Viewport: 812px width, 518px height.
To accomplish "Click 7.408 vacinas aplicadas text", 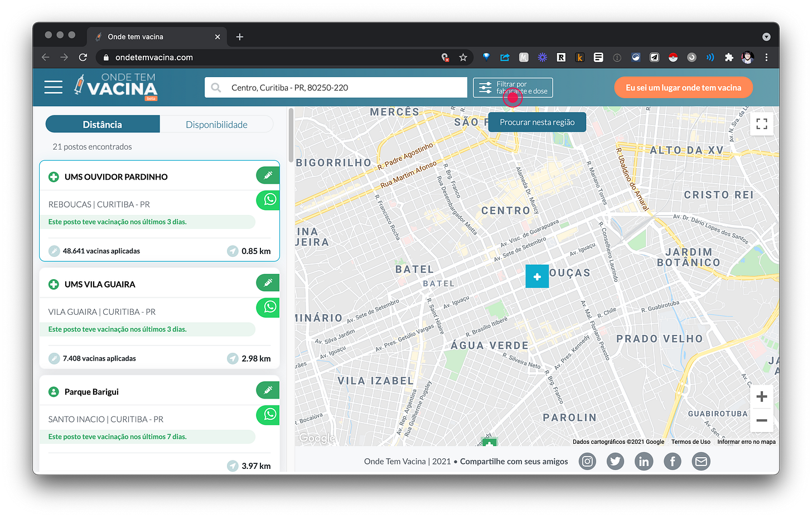I will point(99,358).
